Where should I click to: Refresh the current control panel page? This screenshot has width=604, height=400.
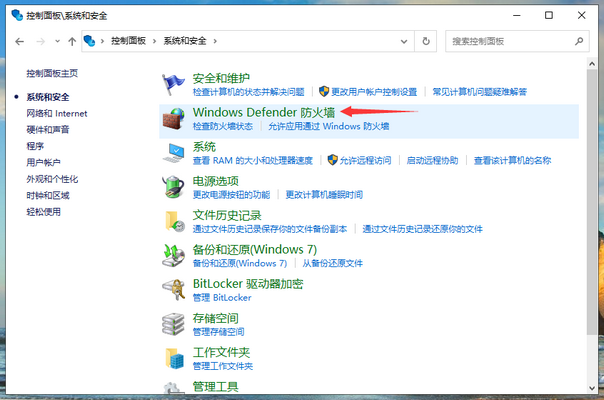coord(427,41)
